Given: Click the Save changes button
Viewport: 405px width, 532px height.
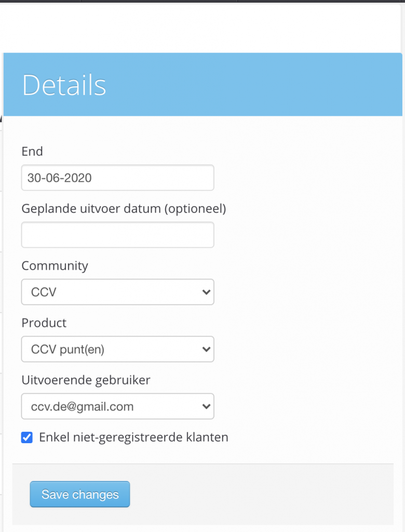Looking at the screenshot, I should pyautogui.click(x=80, y=495).
